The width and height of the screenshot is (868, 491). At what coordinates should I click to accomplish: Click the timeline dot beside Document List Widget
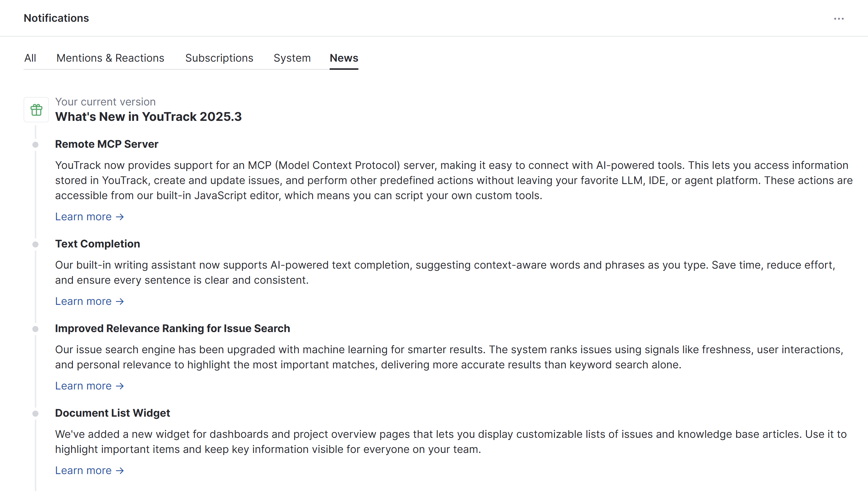[35, 414]
